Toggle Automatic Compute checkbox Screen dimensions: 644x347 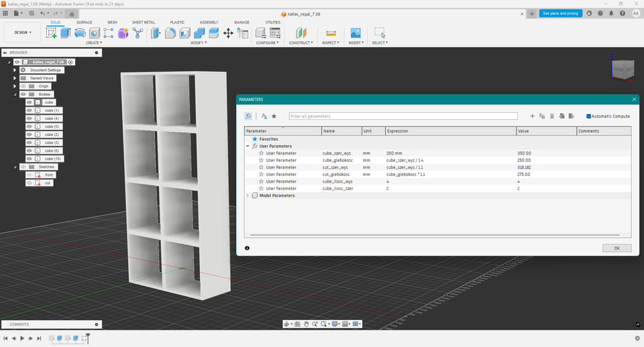pos(588,116)
